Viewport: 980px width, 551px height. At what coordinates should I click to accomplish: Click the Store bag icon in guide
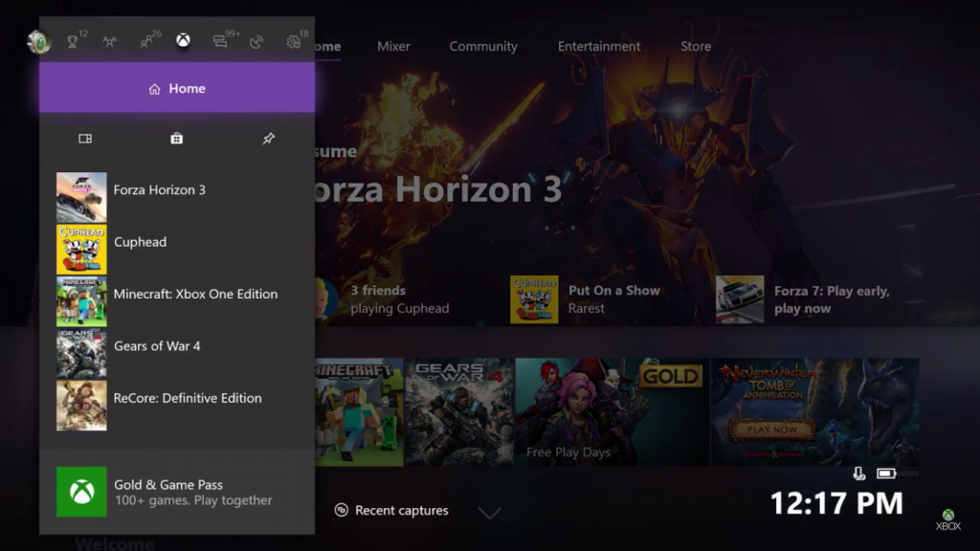[x=177, y=139]
